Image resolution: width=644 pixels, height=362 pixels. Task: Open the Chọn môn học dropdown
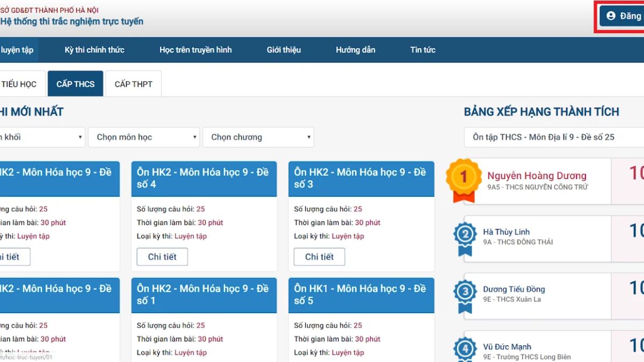(142, 137)
